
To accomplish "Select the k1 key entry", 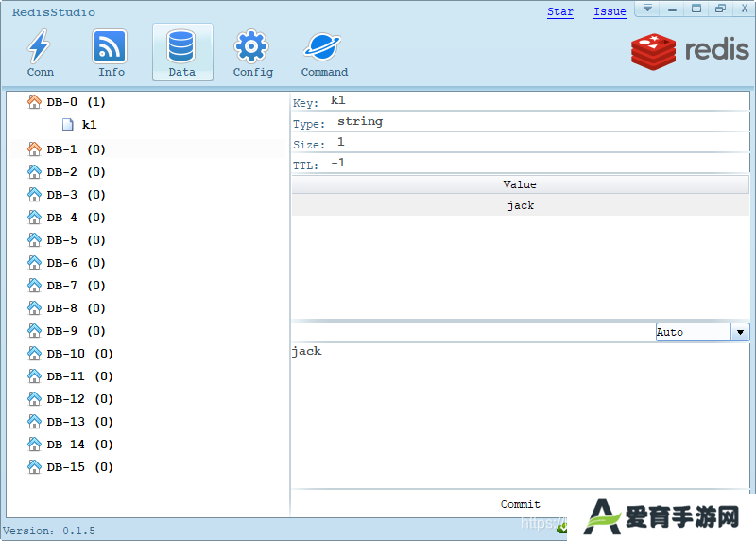I will coord(89,125).
